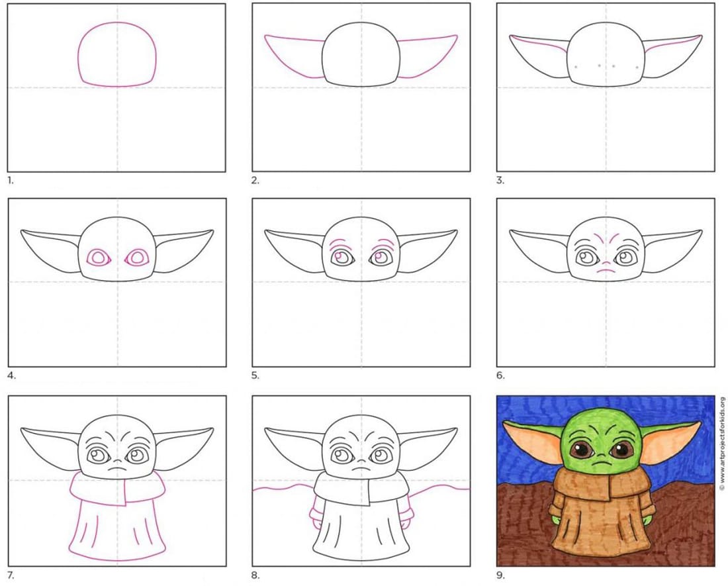Open the step 3 inner-ear lines panel
728x586 pixels.
pyautogui.click(x=606, y=88)
